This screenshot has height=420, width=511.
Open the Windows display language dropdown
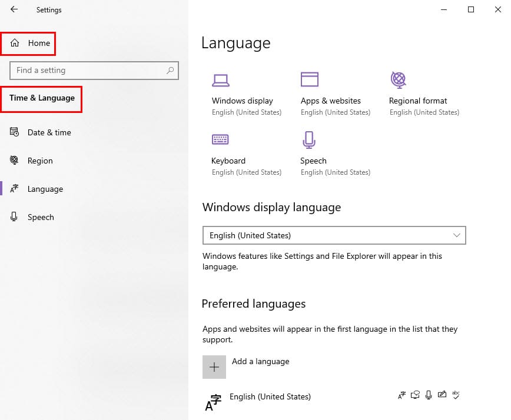pyautogui.click(x=334, y=235)
